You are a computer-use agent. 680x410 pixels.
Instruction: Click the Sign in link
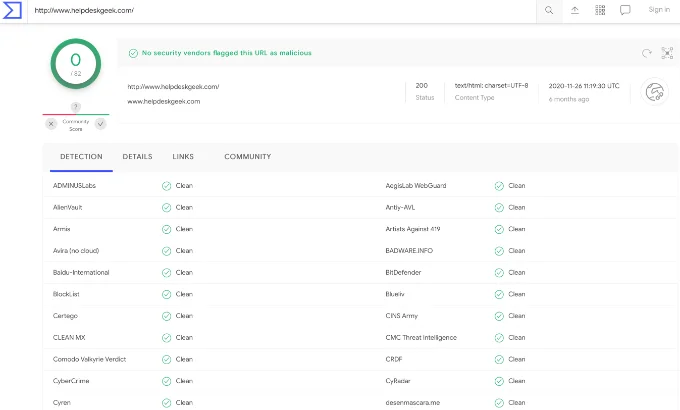pyautogui.click(x=659, y=10)
